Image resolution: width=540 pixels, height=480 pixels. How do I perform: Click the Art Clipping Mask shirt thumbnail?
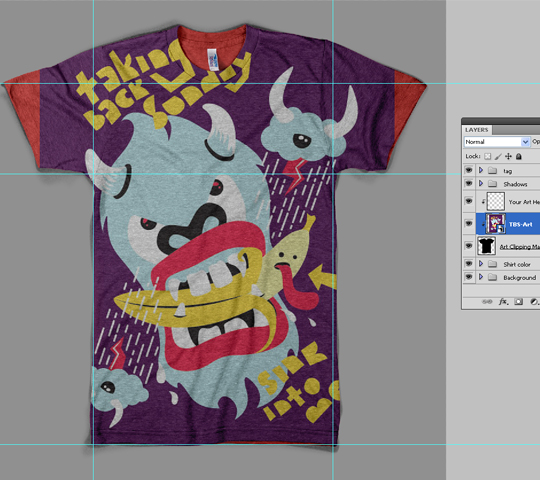(x=487, y=246)
